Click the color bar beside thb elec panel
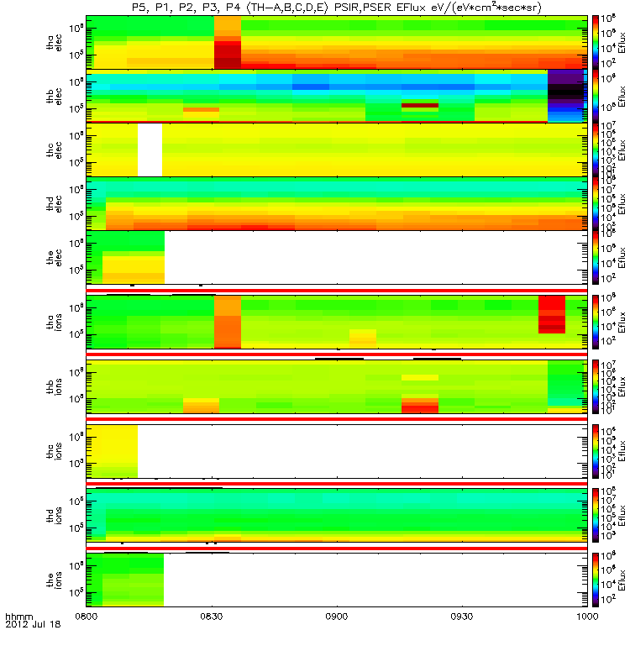The image size is (630, 672). pyautogui.click(x=596, y=96)
